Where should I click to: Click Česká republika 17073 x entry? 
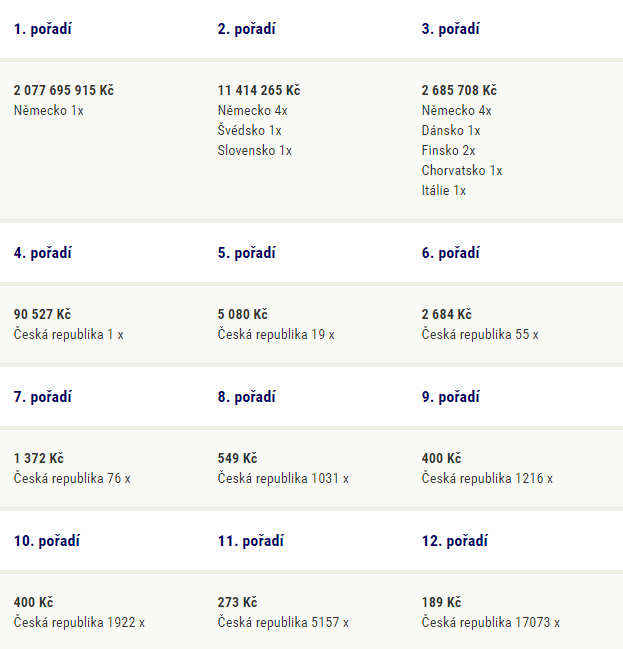[x=491, y=623]
